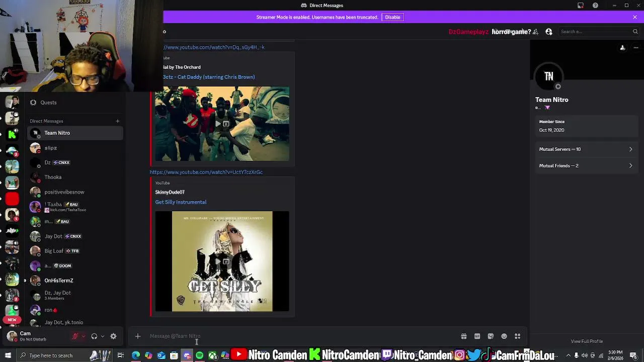Open the Get Silly Instrumental video link
Screen dimensions: 644x362
click(181, 202)
